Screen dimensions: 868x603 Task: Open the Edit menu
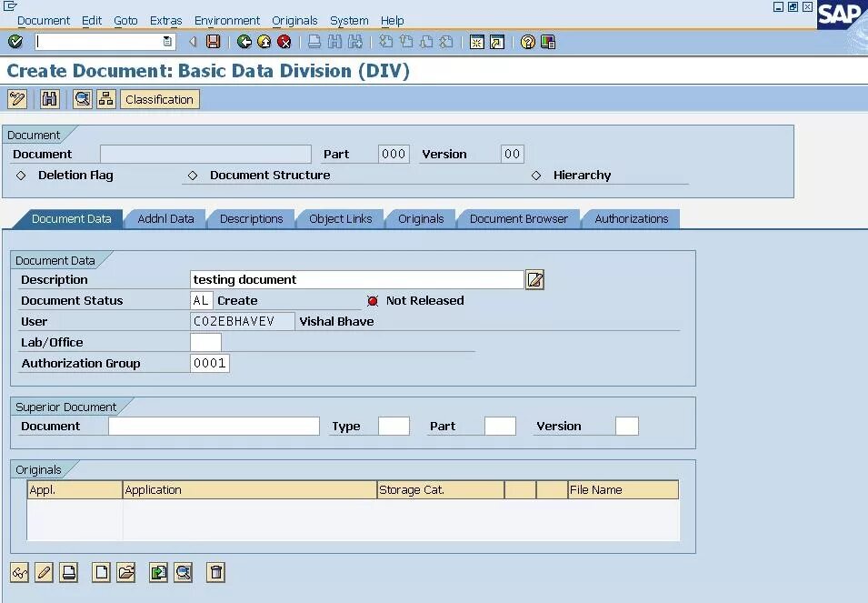pos(92,21)
